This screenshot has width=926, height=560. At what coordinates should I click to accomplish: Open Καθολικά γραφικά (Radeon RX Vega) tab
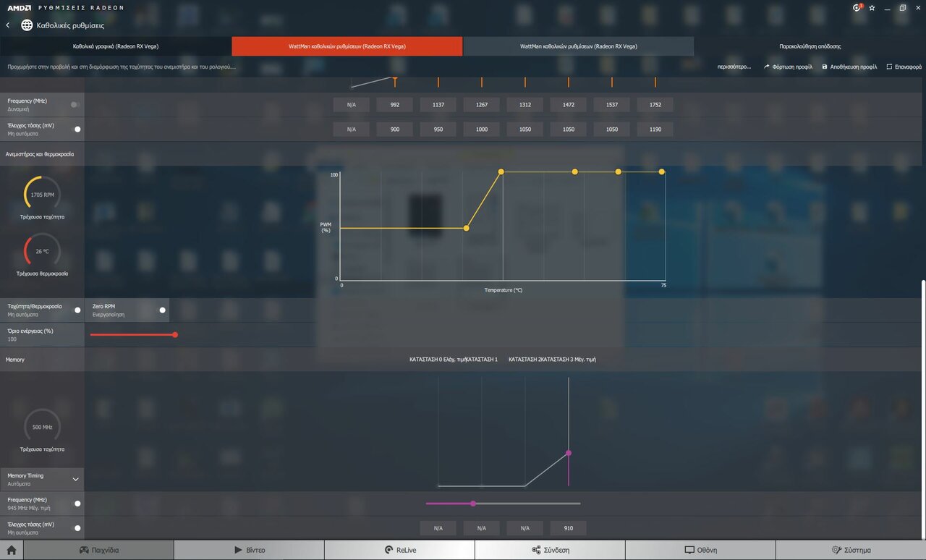click(x=116, y=46)
